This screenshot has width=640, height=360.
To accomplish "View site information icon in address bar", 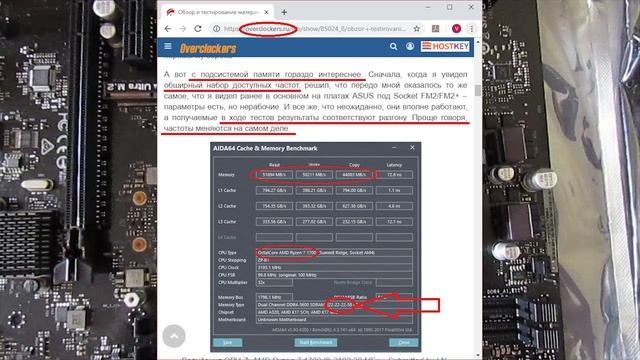I will [216, 29].
